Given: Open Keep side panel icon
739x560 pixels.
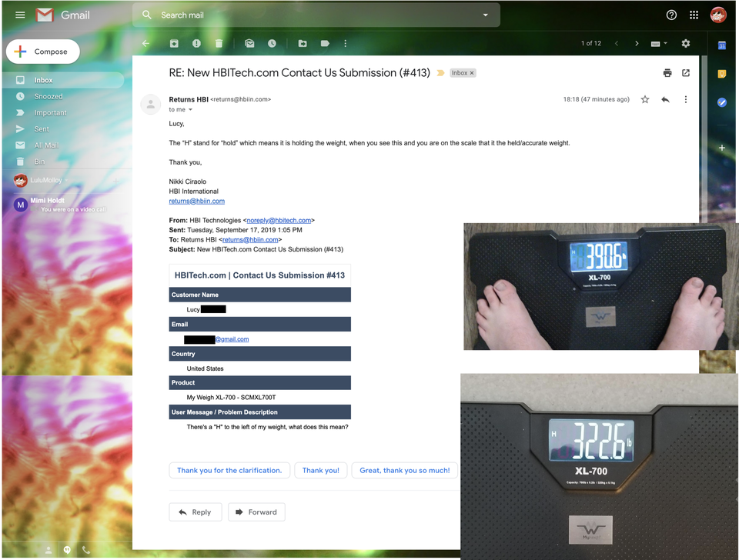Looking at the screenshot, I should 721,74.
